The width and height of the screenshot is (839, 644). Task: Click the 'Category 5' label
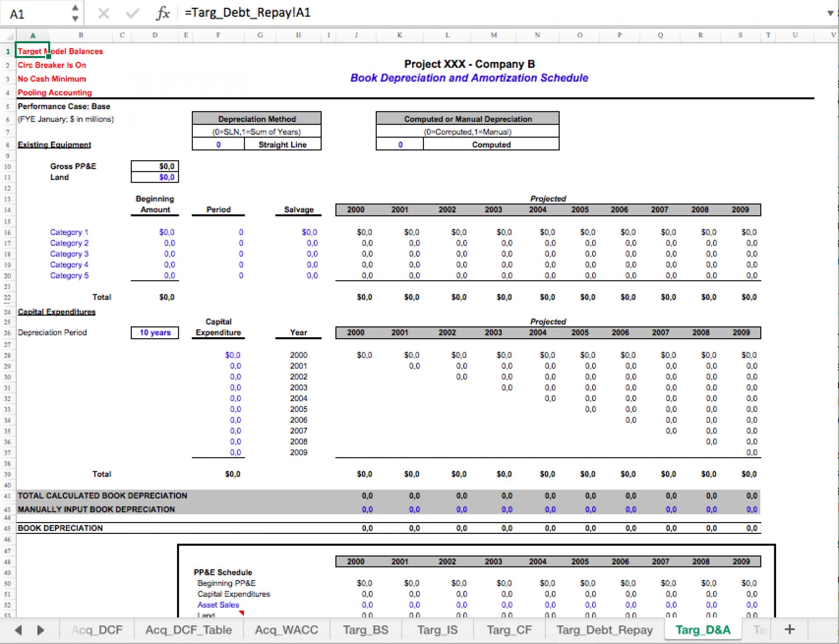pos(69,276)
